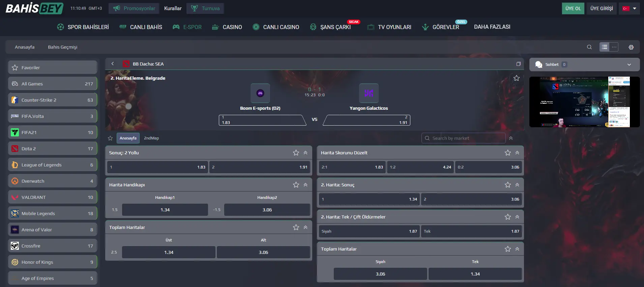Screen dimensions: 644x287
Task: Select Counter-Strike 2 in sidebar
Action: (x=53, y=100)
